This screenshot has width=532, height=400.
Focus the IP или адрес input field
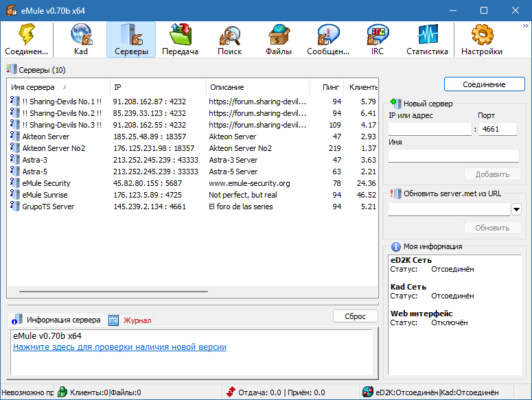click(x=430, y=129)
